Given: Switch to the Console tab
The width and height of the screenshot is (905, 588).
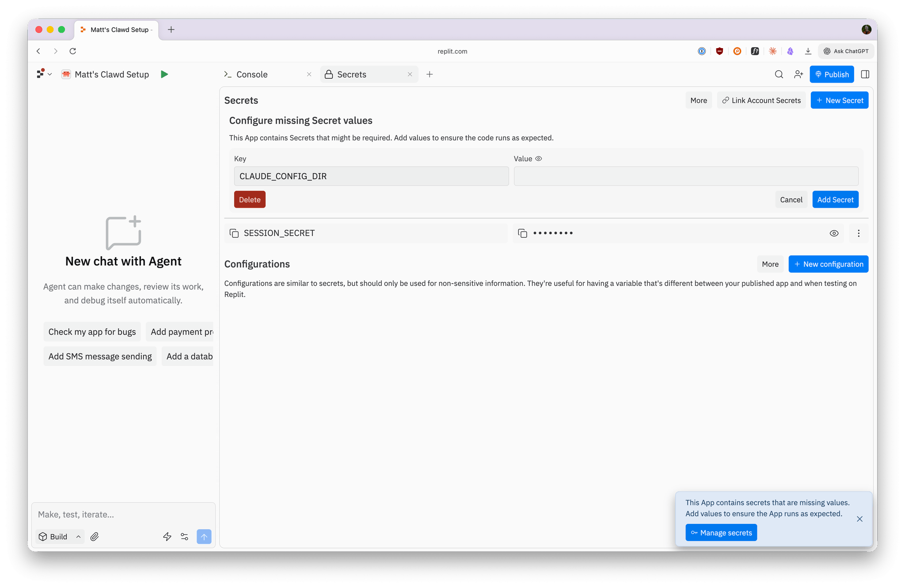Looking at the screenshot, I should 251,74.
